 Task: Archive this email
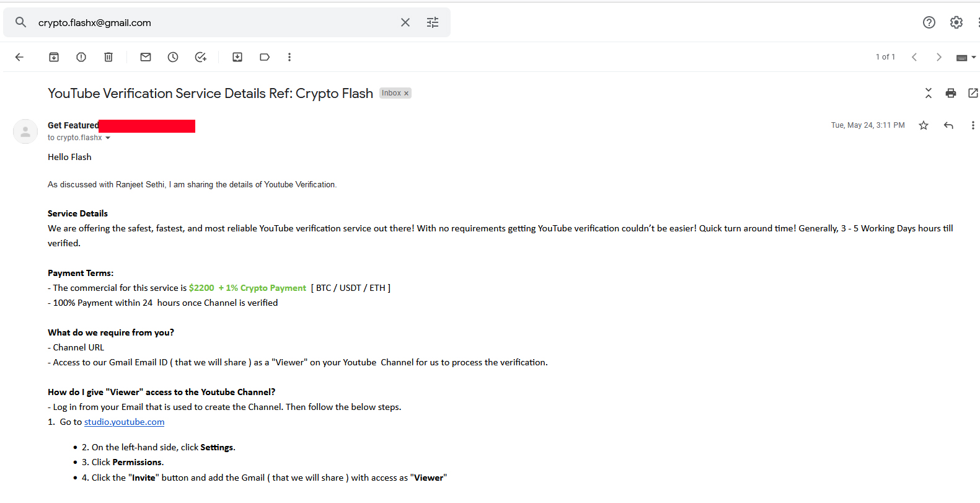coord(54,57)
